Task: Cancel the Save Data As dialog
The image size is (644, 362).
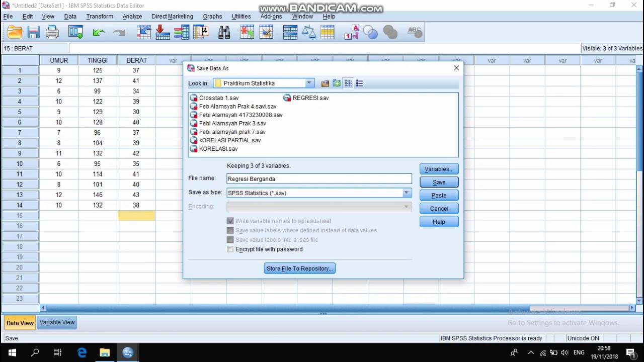Action: point(439,209)
